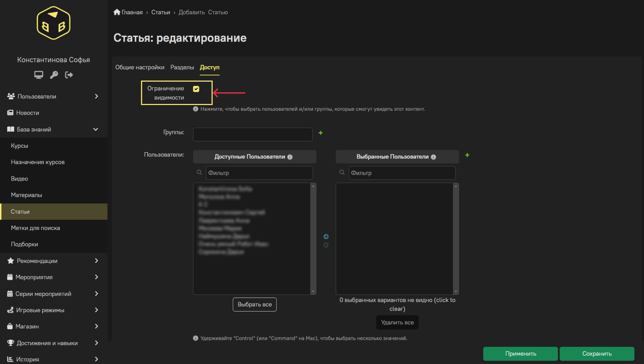Screen dimensions: 644x364
Task: Click the green plus beside Selected Users
Action: 467,155
